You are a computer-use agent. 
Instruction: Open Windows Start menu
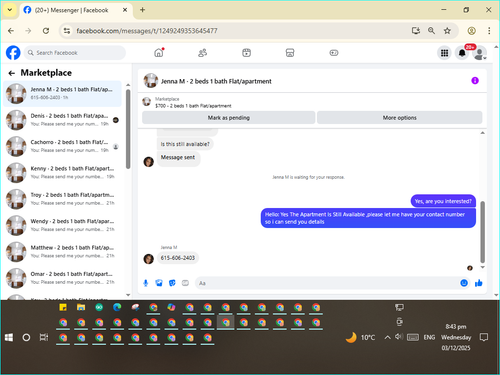(9, 338)
